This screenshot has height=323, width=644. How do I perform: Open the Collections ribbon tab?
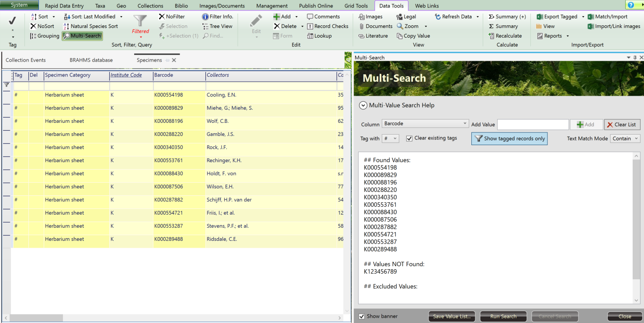tap(150, 6)
